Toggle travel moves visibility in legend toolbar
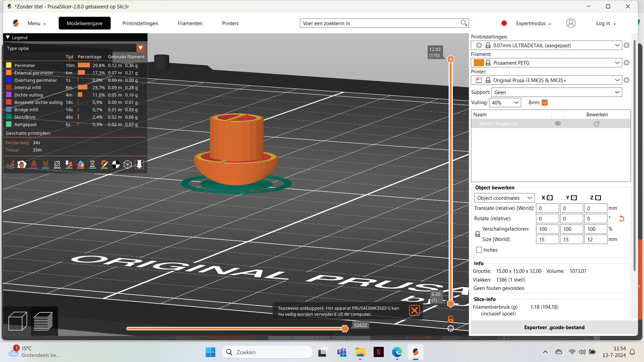Viewport: 644px width, 362px height. point(10,164)
